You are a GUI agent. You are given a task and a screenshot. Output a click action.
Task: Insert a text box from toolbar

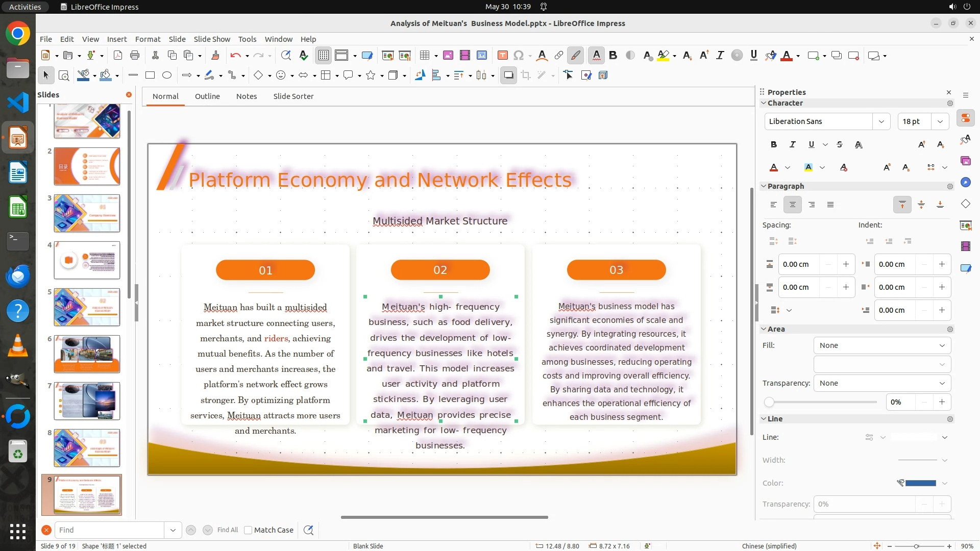[x=502, y=56]
